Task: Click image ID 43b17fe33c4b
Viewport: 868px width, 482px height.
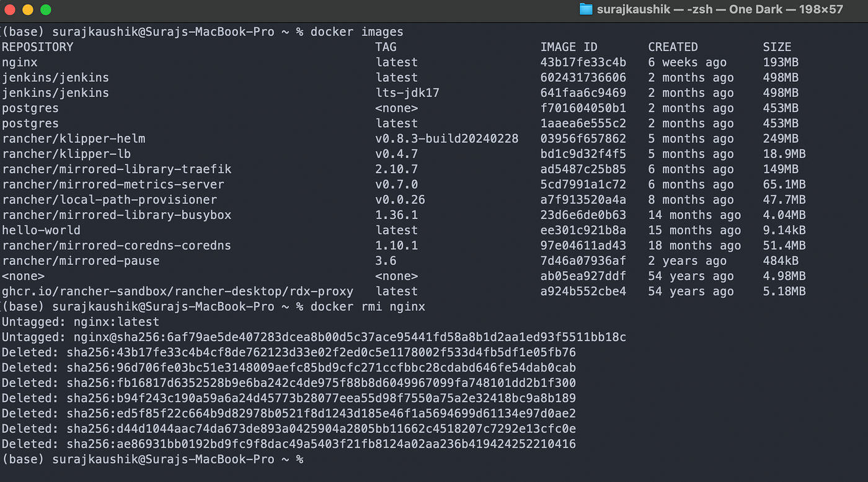Action: point(583,62)
